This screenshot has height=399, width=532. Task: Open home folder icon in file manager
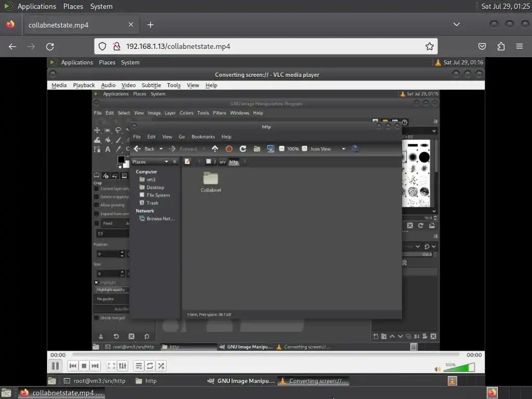click(257, 149)
